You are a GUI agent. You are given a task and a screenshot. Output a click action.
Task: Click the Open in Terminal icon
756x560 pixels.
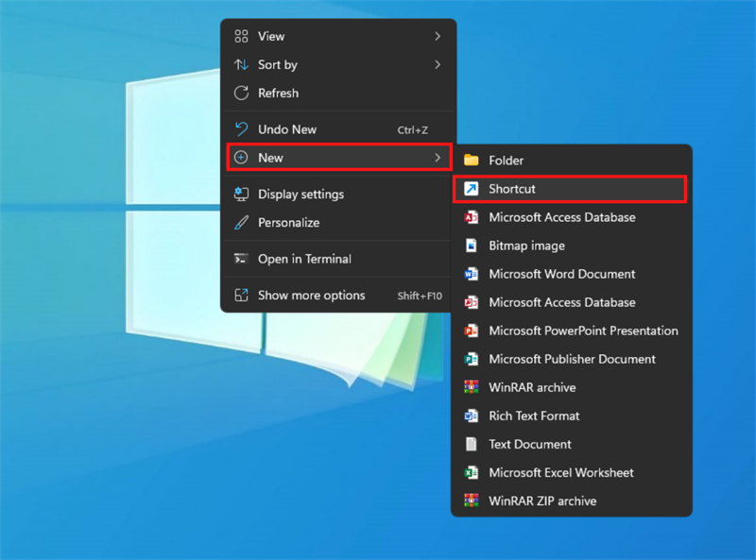coord(241,259)
